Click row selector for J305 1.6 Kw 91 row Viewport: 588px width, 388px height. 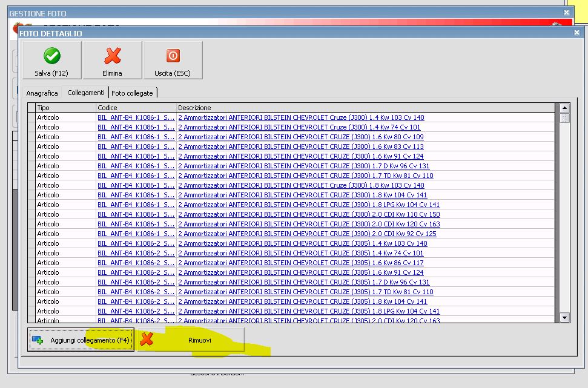click(31, 272)
